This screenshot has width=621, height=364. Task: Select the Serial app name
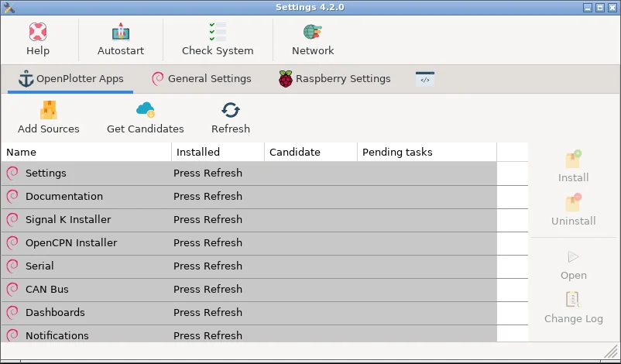click(x=39, y=266)
